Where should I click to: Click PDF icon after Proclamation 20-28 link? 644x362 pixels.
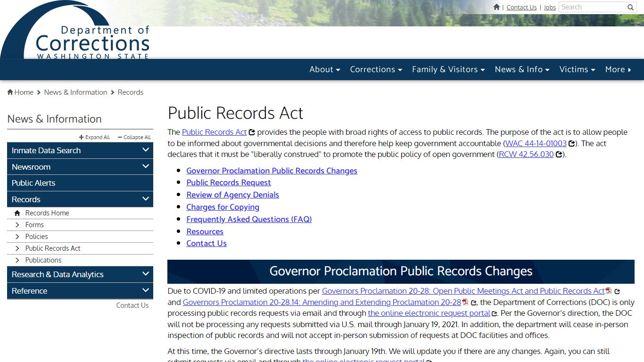[x=609, y=291]
